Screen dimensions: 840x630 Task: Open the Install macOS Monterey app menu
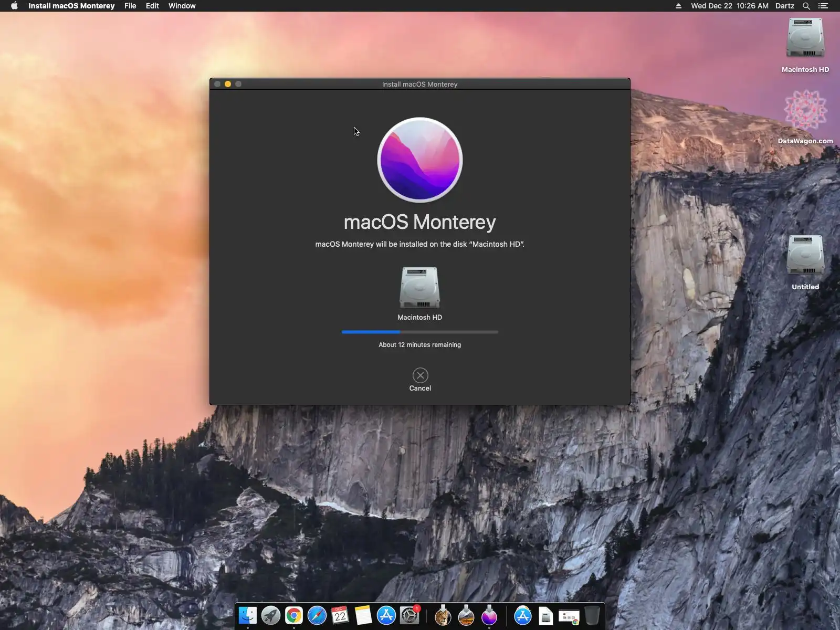[x=71, y=6]
